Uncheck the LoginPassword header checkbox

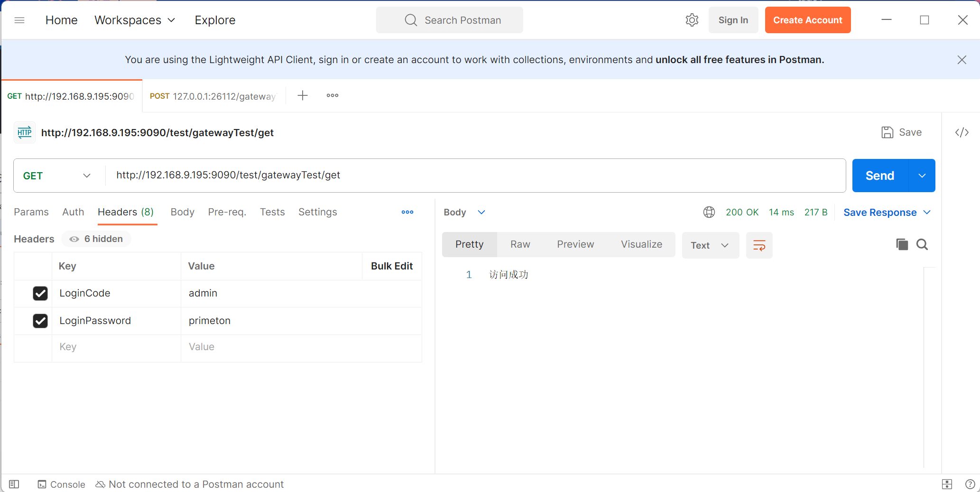tap(40, 321)
